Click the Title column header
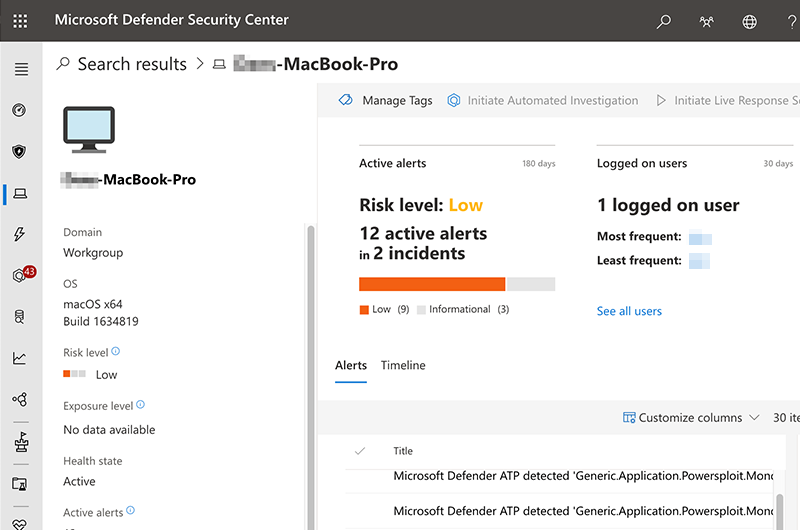This screenshot has width=800, height=530. (403, 451)
